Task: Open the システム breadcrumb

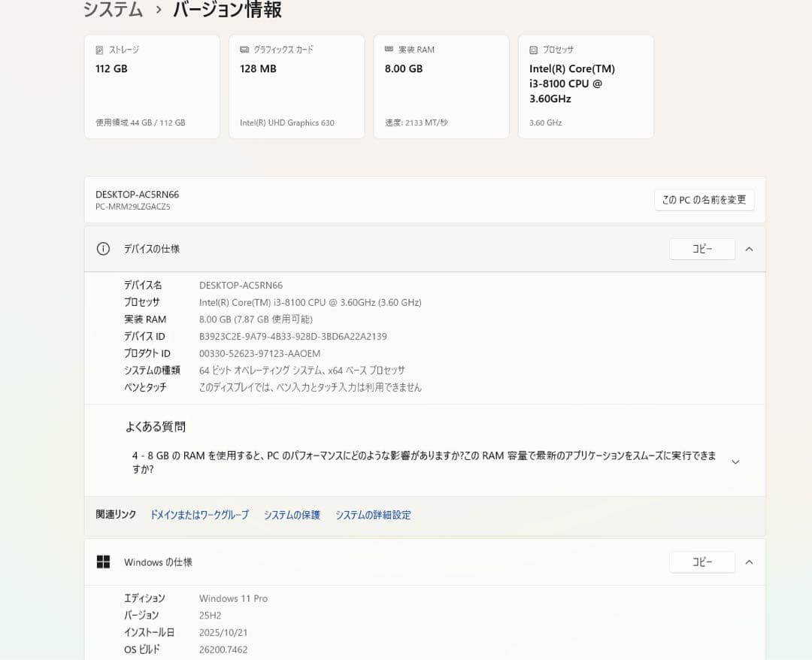Action: [113, 11]
